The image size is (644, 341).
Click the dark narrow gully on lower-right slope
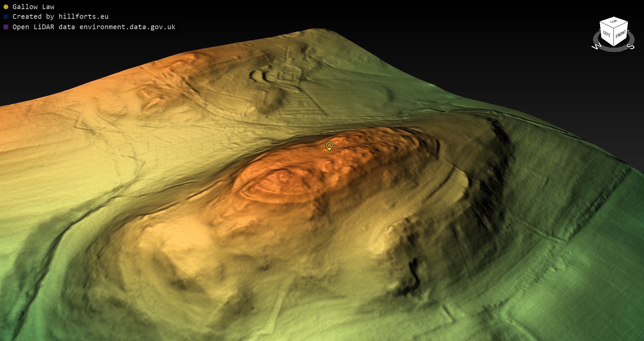click(x=414, y=272)
